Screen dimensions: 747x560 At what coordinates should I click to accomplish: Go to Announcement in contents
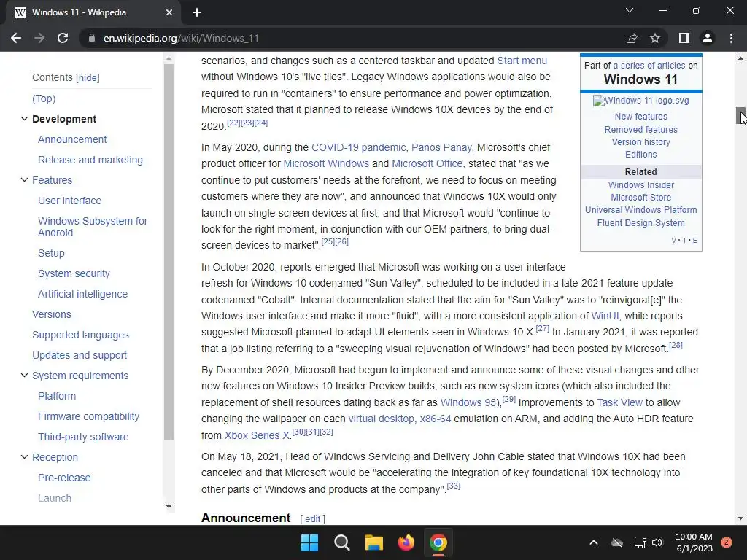click(x=72, y=139)
